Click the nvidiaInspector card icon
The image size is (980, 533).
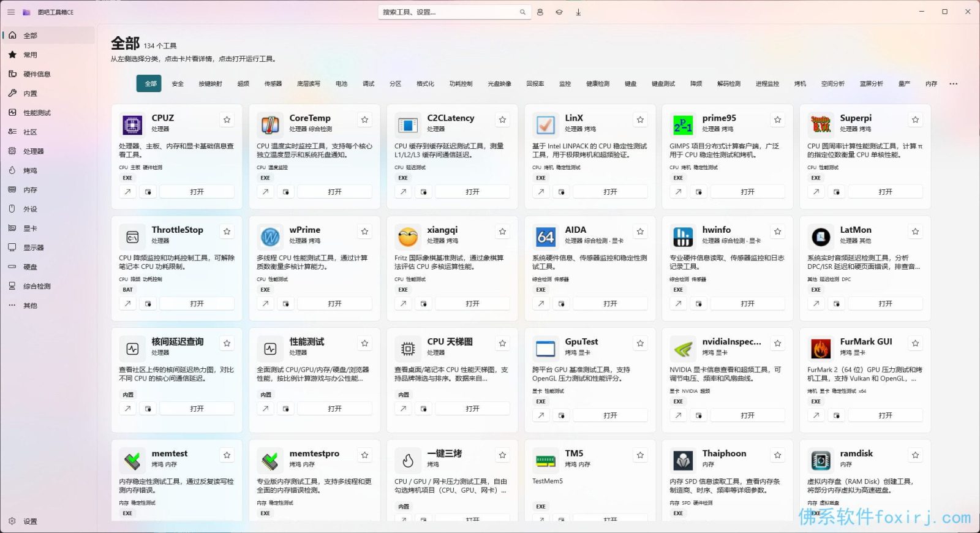tap(683, 349)
